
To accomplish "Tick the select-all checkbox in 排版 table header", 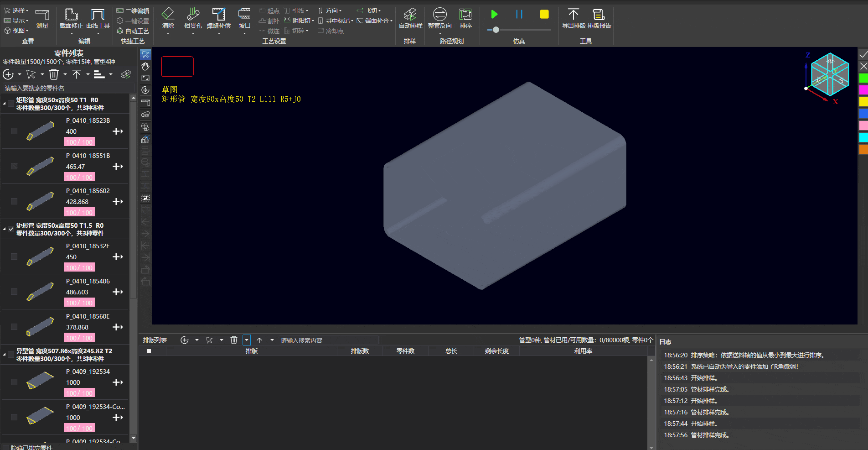I will (149, 351).
